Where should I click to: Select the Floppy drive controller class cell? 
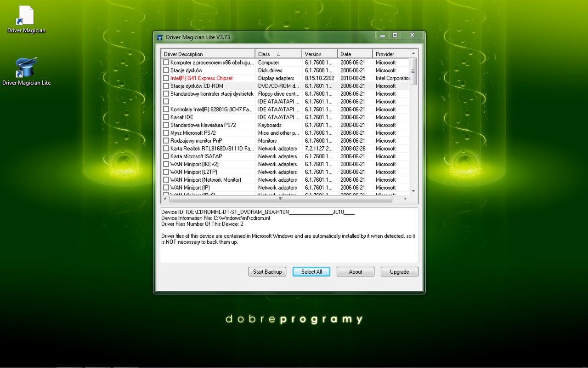(x=278, y=94)
